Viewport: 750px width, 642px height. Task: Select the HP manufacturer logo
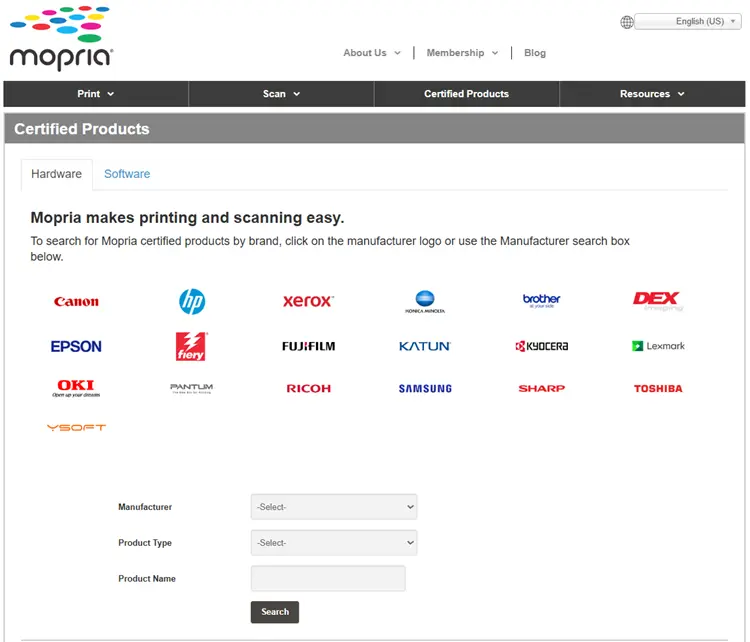[192, 301]
